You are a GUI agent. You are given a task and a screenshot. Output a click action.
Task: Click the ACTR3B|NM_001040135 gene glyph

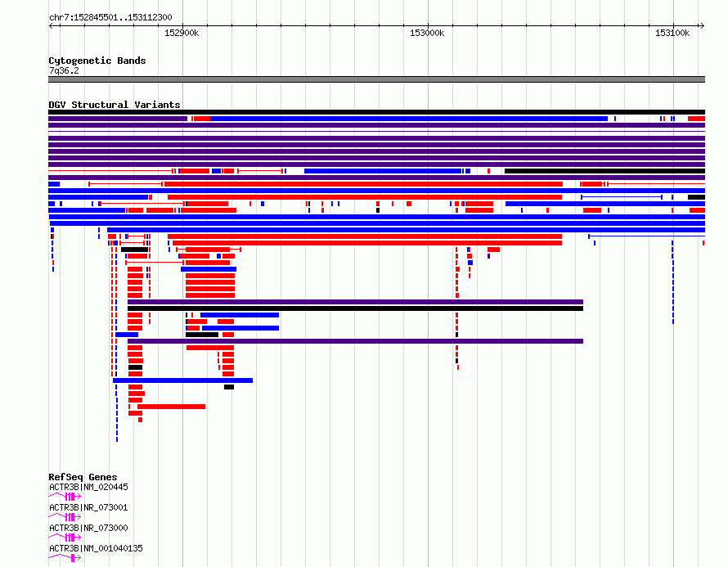(x=65, y=558)
